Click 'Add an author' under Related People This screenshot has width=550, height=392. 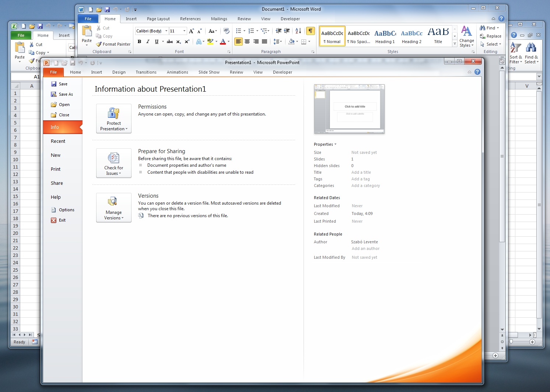(365, 248)
